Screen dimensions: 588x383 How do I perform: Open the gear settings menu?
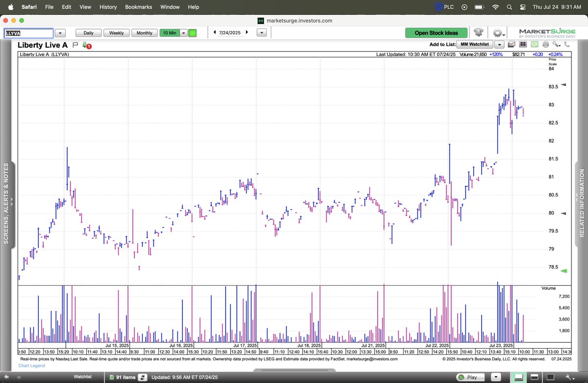click(x=498, y=33)
